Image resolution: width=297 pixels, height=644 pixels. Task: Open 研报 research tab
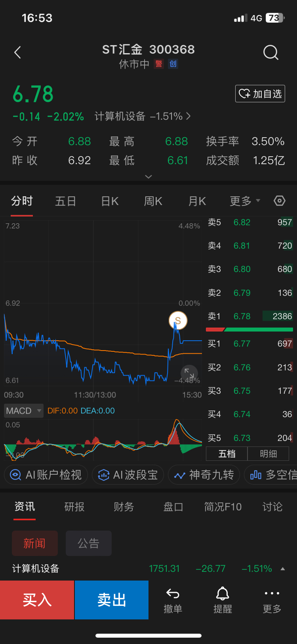pos(74,506)
